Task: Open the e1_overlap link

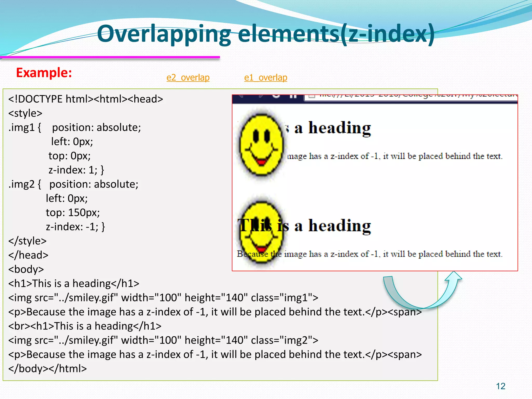Action: point(265,77)
